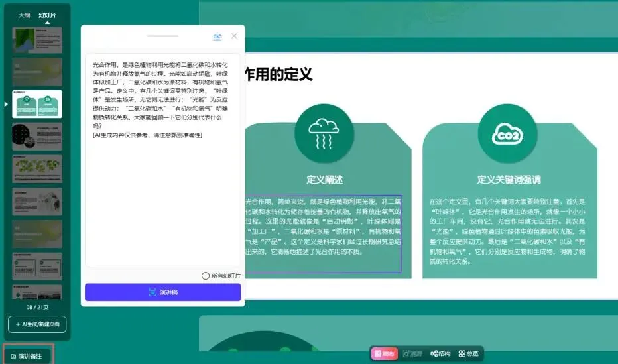The width and height of the screenshot is (618, 364).
Task: Click the [AI生成内容仅供参考] disclaimer line
Action: point(147,135)
